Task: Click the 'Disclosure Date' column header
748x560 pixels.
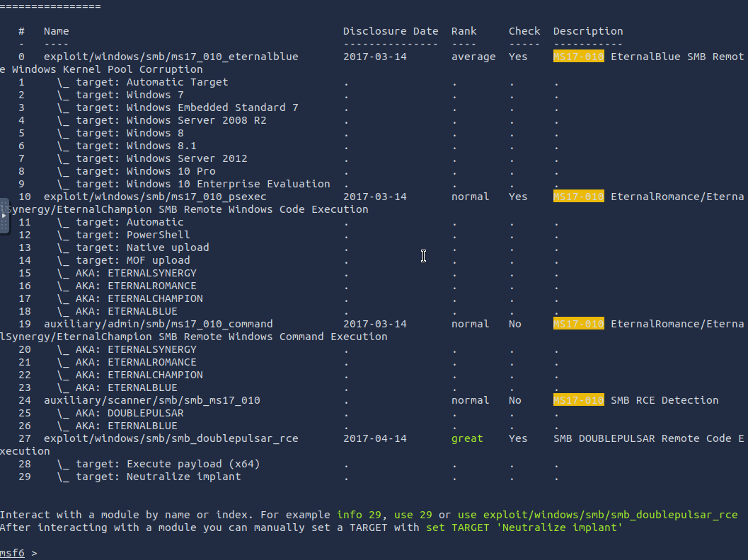Action: coord(391,31)
